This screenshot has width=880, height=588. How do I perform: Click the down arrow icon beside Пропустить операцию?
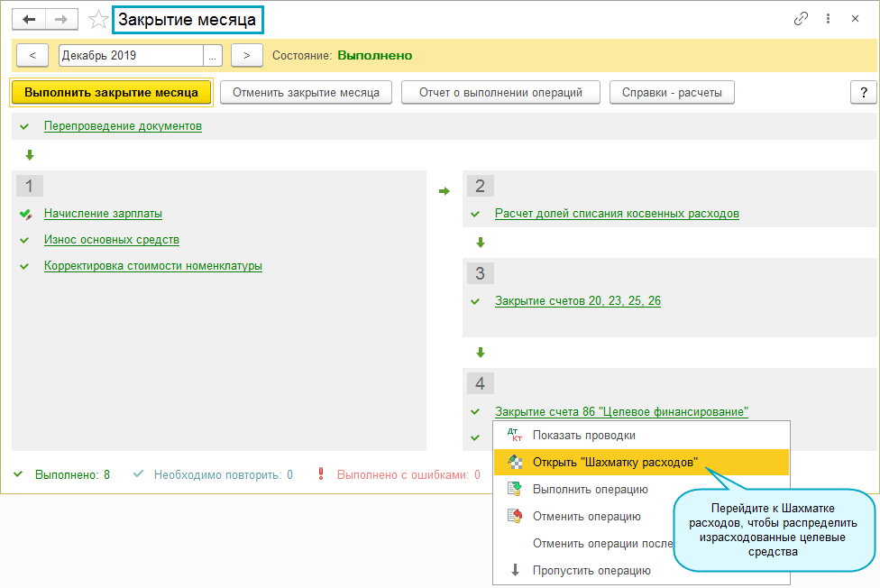click(515, 570)
